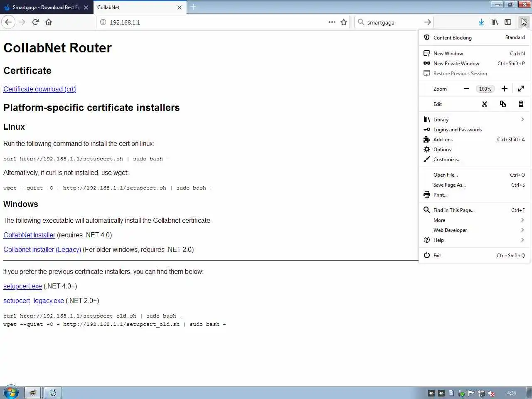This screenshot has height=399, width=532.
Task: Switch to the Smartgaga tab
Action: coord(46,7)
